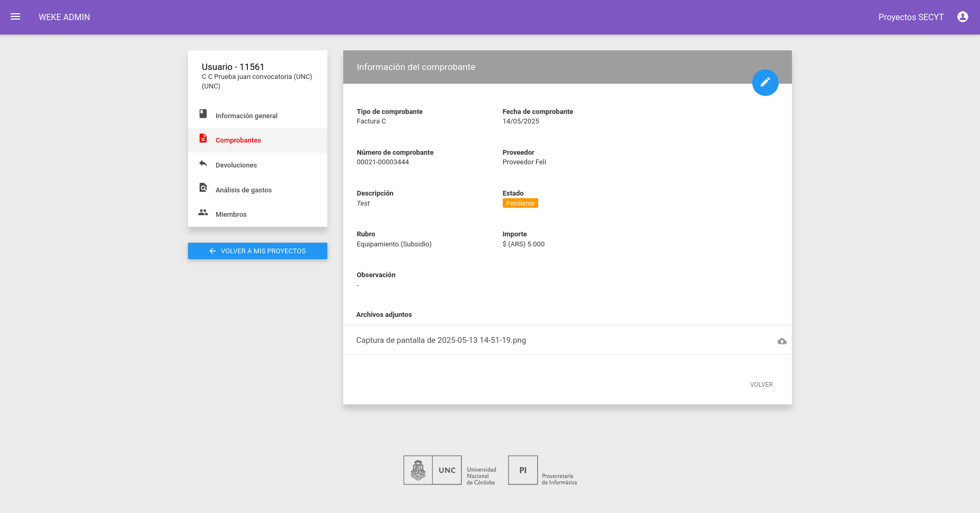
Task: Click the Factura C type value
Action: (x=371, y=121)
